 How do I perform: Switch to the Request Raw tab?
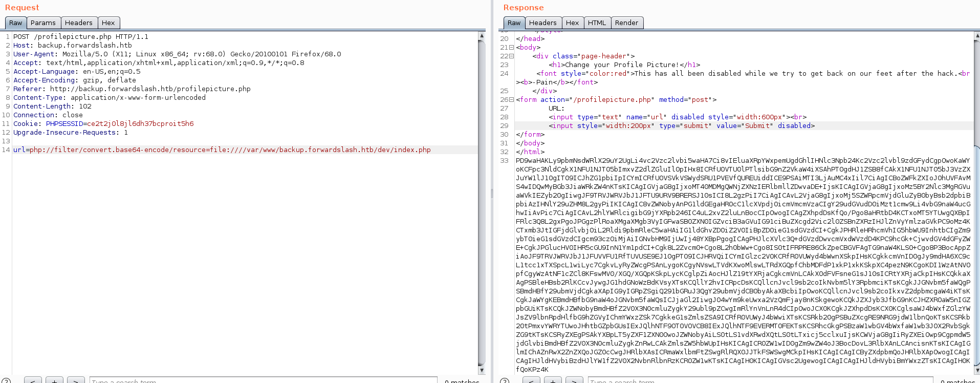15,23
